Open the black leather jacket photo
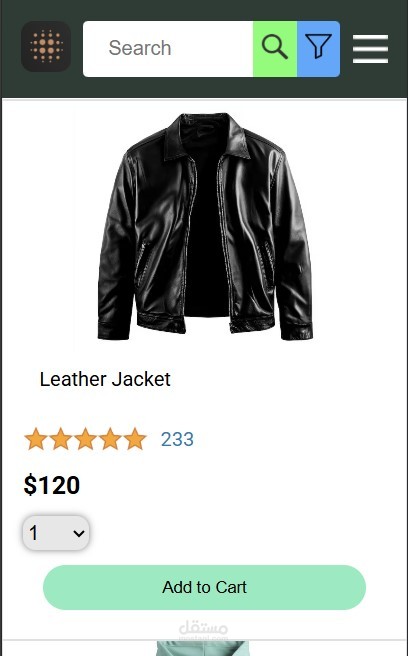The image size is (408, 656). click(205, 226)
